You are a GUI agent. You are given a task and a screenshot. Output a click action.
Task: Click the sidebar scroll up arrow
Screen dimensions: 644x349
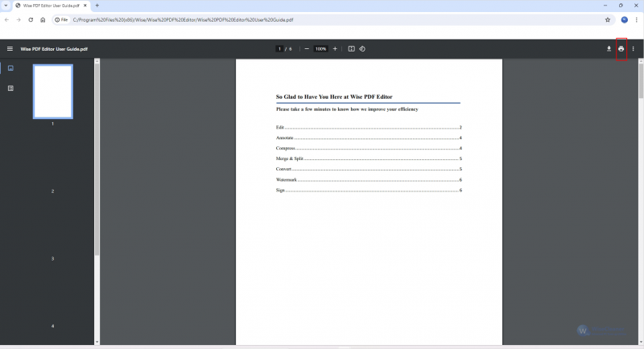pyautogui.click(x=97, y=61)
